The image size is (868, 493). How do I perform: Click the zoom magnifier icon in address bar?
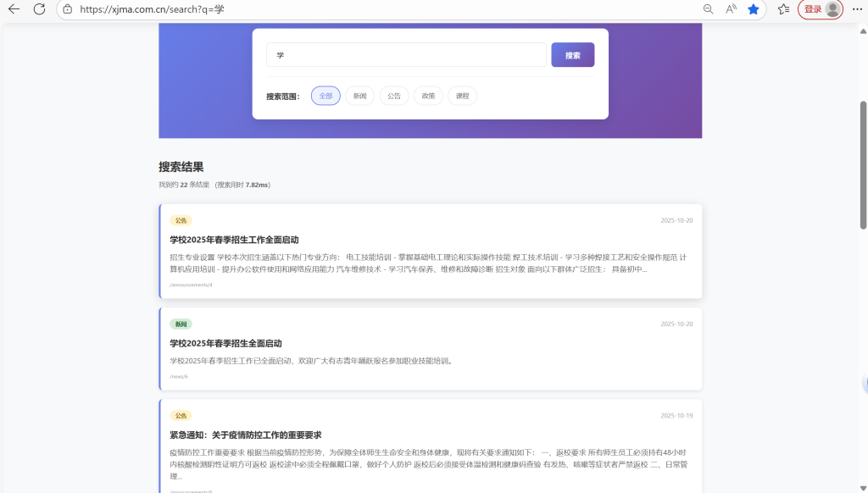pyautogui.click(x=709, y=9)
